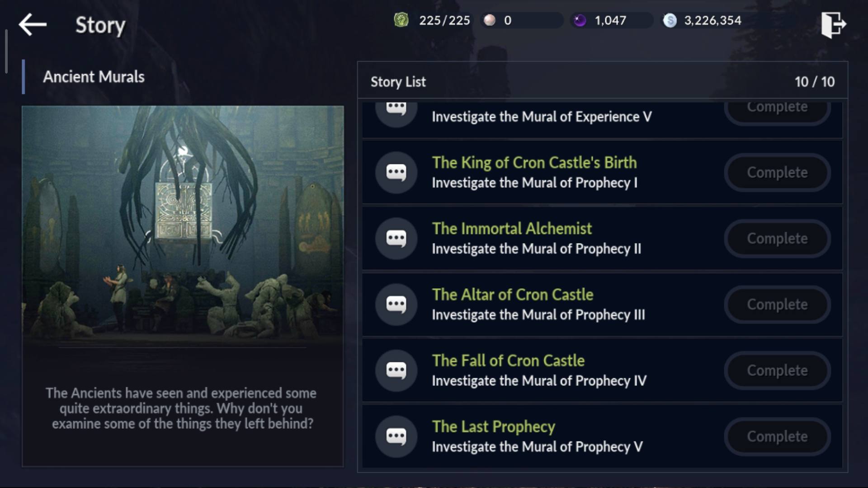Click Complete button for The Last Prophecy
Image resolution: width=868 pixels, height=488 pixels.
[777, 436]
